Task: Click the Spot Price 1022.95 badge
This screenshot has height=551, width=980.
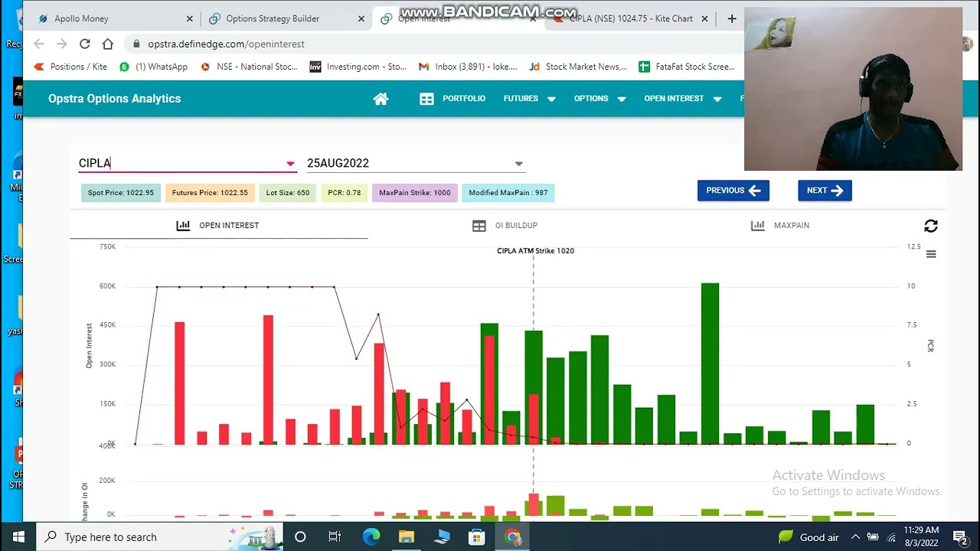Action: [121, 193]
